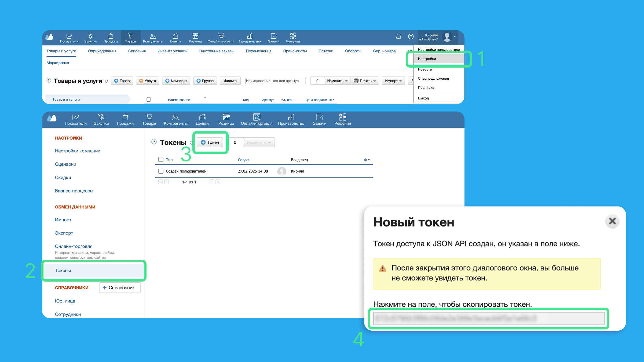Open the disabled Изменить dropdown on Токены page
The image size is (644, 362).
coord(259,142)
